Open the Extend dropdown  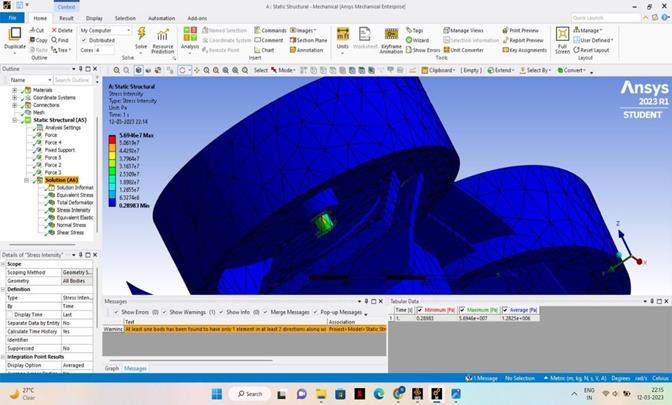click(501, 70)
